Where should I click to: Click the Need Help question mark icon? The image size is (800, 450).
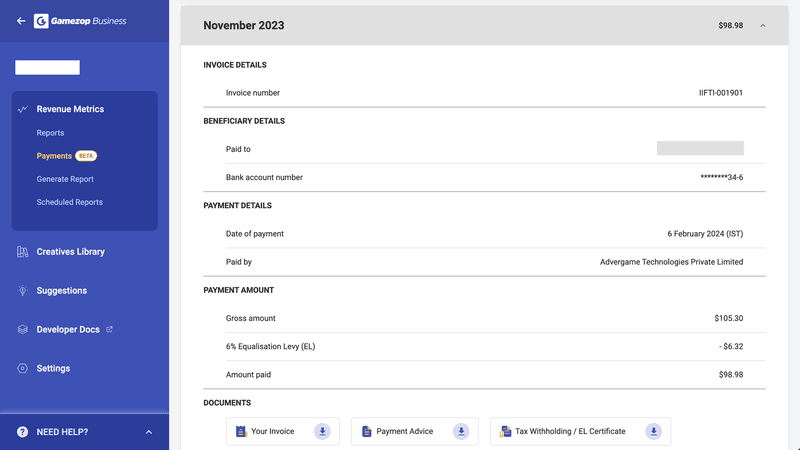click(22, 432)
